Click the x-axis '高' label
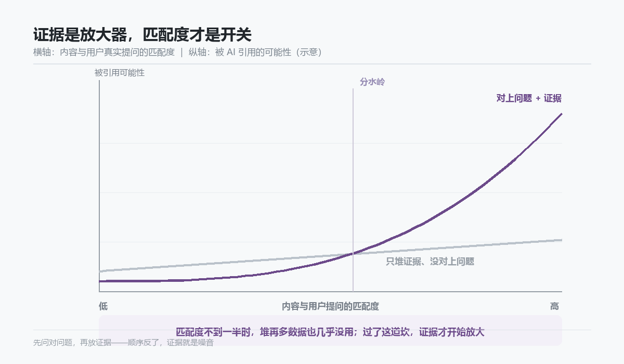Viewport: 624px width, 364px height. pyautogui.click(x=554, y=306)
